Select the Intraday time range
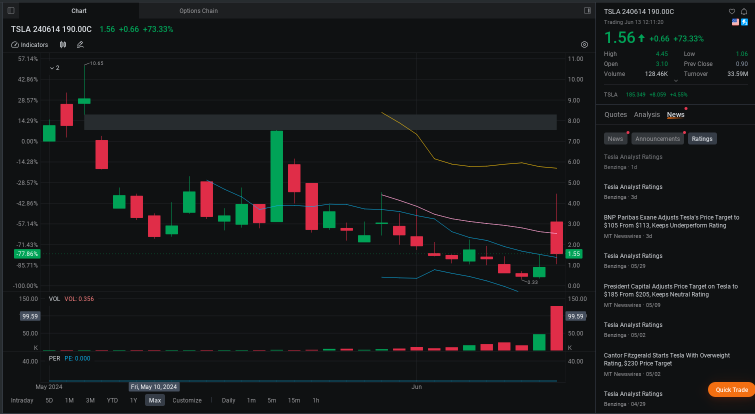 point(22,401)
